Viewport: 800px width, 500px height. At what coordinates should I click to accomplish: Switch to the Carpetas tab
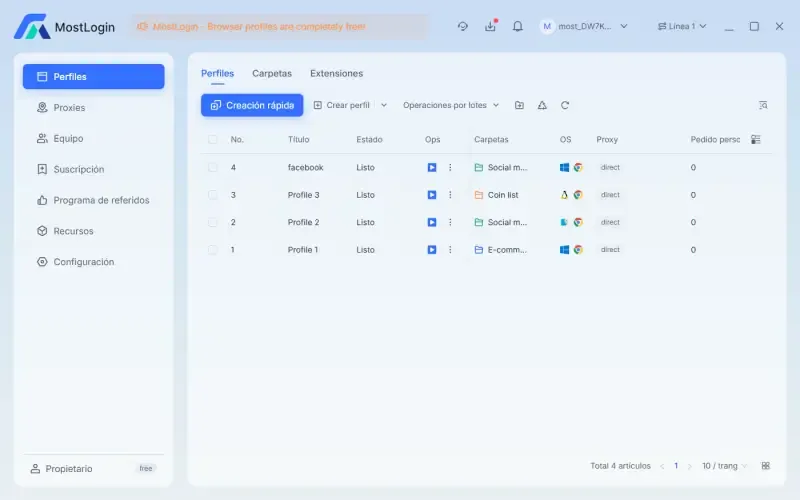tap(272, 73)
